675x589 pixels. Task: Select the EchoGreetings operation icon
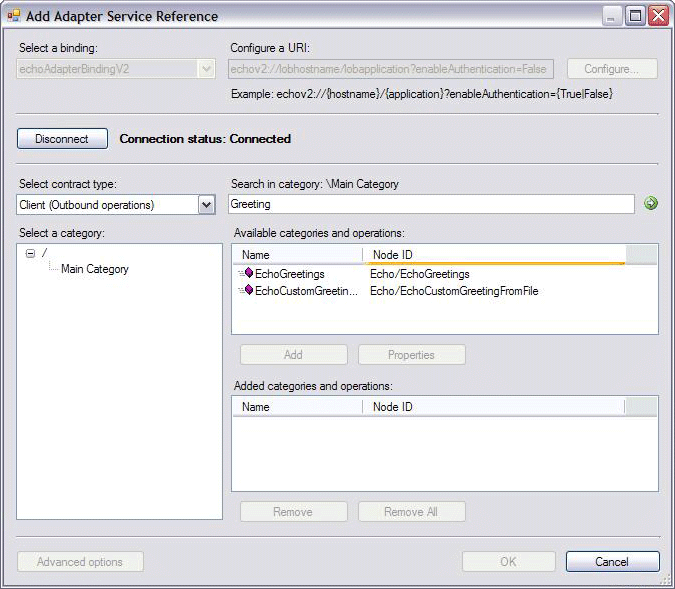point(248,273)
